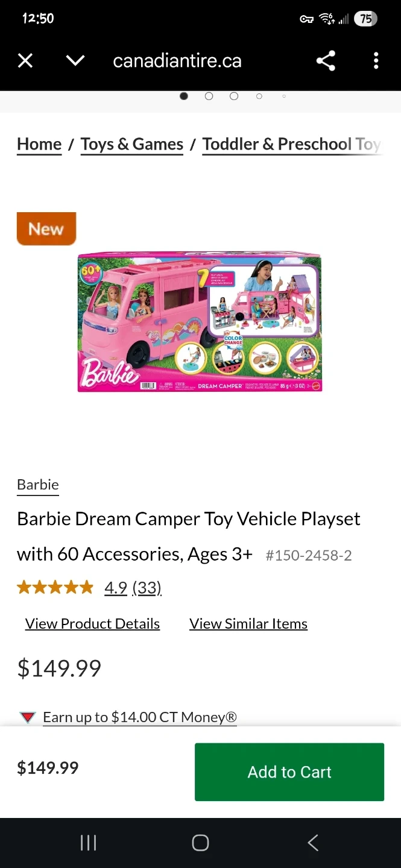Click View Product Details
This screenshot has height=868, width=401.
[x=92, y=624]
